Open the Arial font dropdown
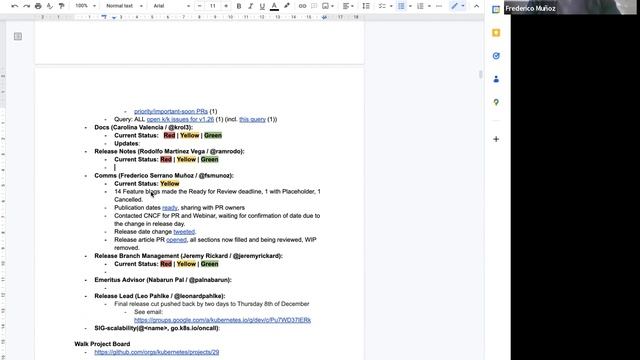Image resolution: width=640 pixels, height=360 pixels. click(171, 6)
